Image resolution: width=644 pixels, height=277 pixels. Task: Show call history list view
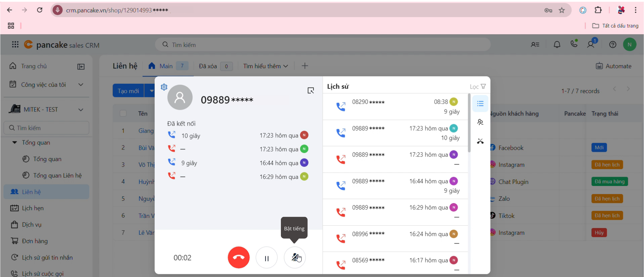[x=480, y=103]
